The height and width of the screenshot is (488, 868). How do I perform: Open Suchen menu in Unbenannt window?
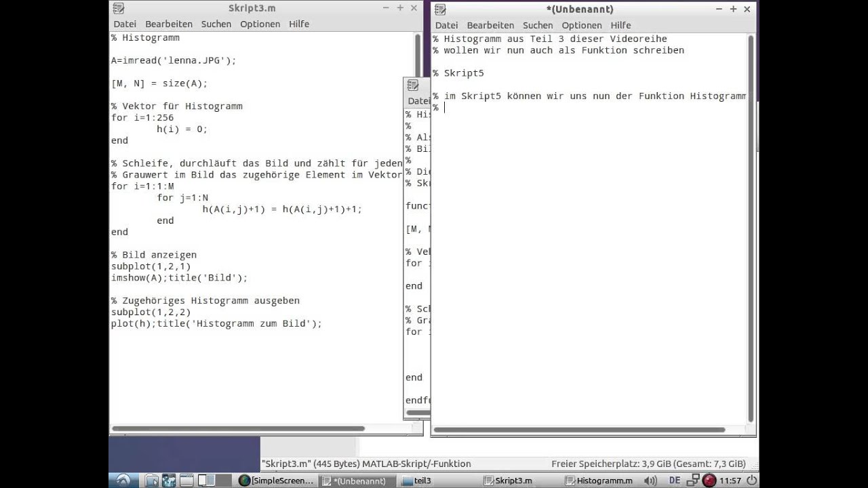538,25
